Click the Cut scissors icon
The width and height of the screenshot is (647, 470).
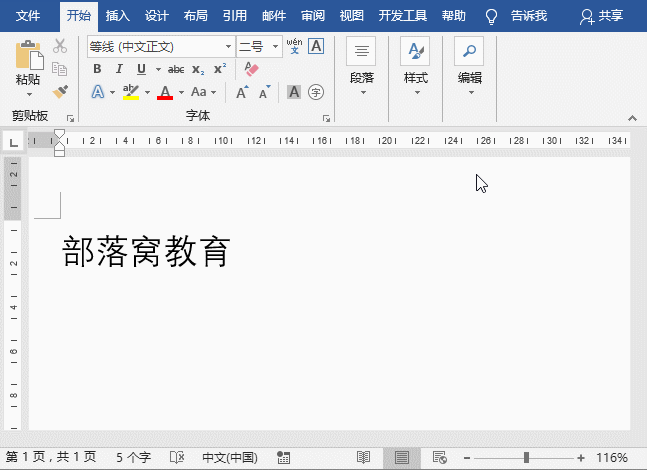click(x=60, y=46)
